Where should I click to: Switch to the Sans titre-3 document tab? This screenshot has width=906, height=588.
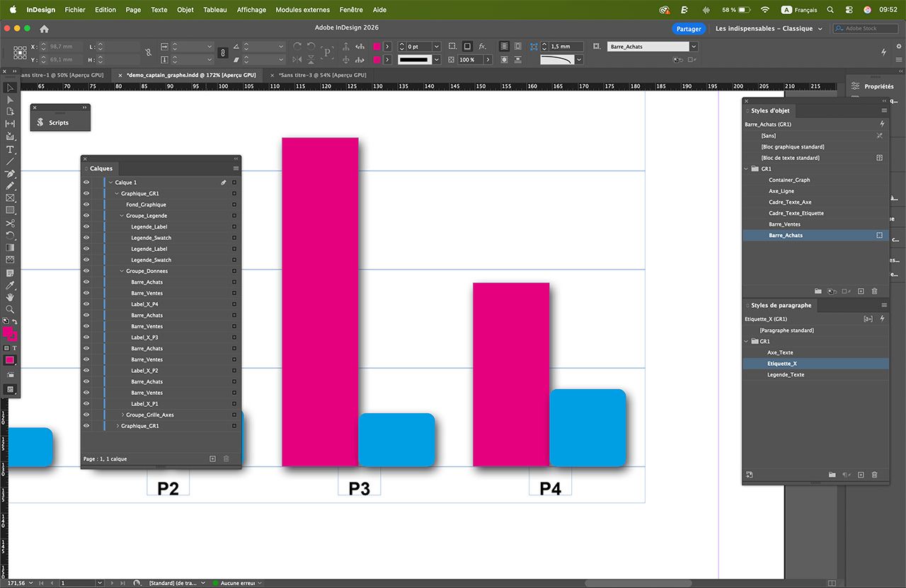pos(322,75)
